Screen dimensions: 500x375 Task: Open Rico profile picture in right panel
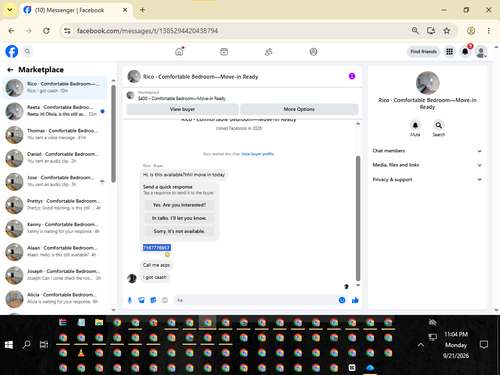tap(428, 83)
